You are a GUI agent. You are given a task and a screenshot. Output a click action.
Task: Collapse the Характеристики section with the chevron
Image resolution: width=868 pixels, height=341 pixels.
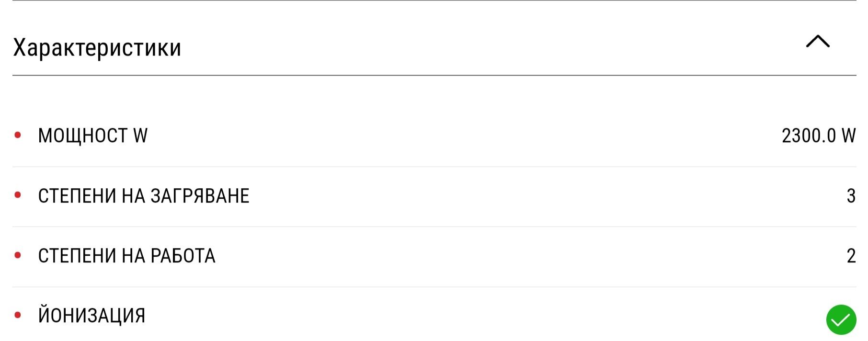pos(818,42)
